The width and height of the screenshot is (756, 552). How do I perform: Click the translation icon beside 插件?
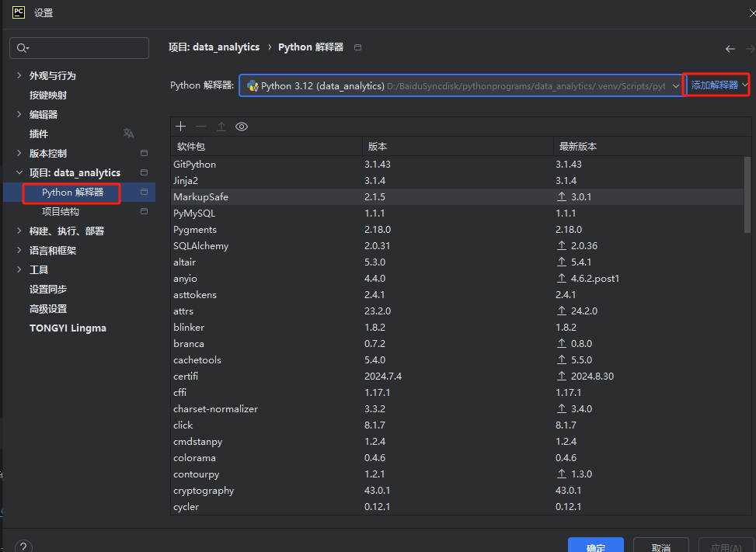click(128, 134)
